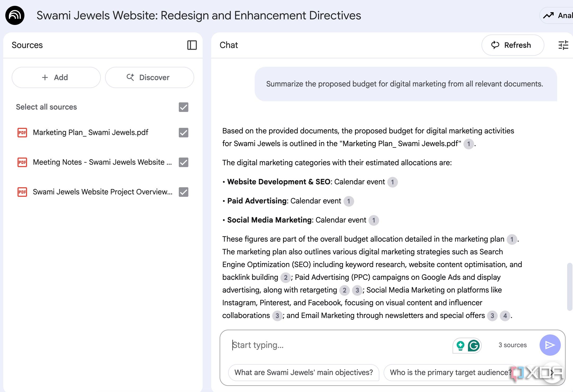This screenshot has height=392, width=573.
Task: Click the green lightbulb suggestion icon
Action: click(x=461, y=345)
